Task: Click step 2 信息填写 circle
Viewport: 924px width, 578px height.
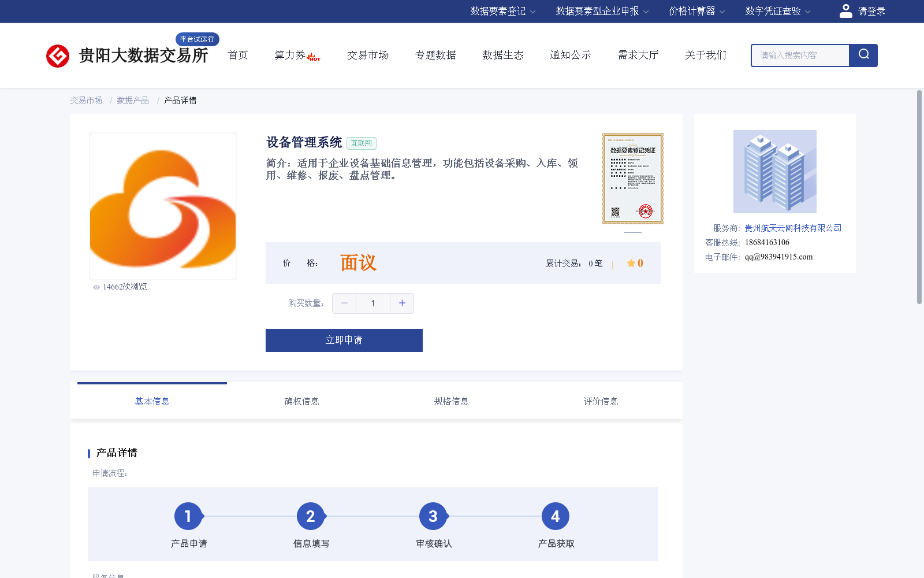Action: [311, 516]
